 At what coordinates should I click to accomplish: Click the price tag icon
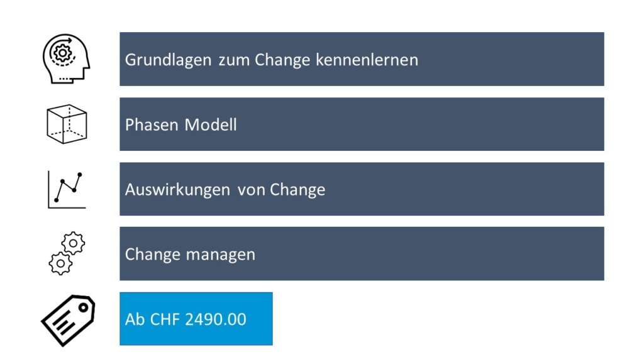click(x=68, y=320)
